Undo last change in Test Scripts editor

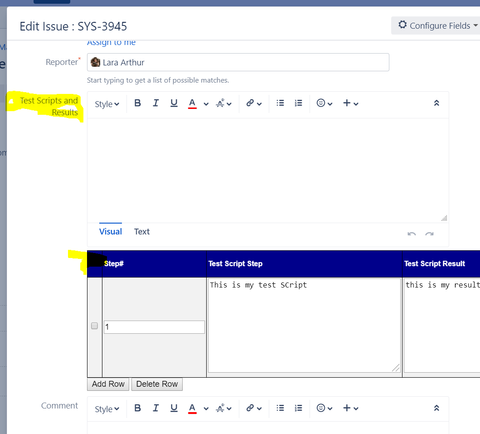(412, 234)
